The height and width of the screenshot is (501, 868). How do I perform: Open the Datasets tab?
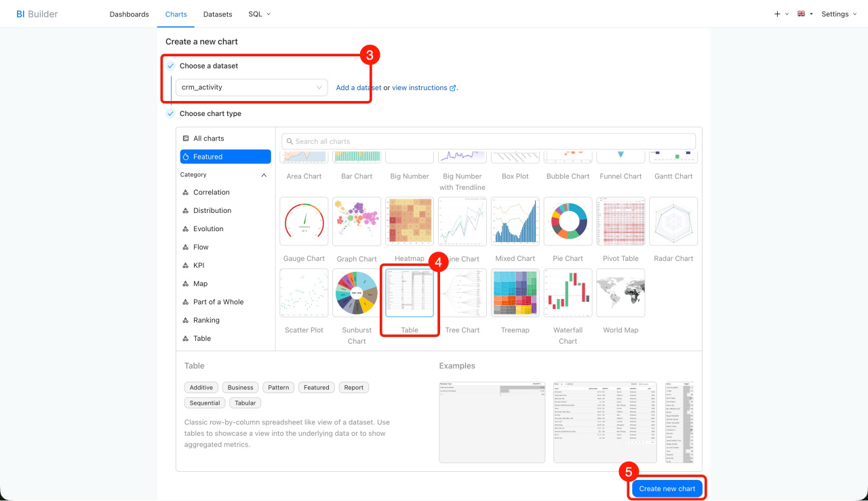pos(218,14)
